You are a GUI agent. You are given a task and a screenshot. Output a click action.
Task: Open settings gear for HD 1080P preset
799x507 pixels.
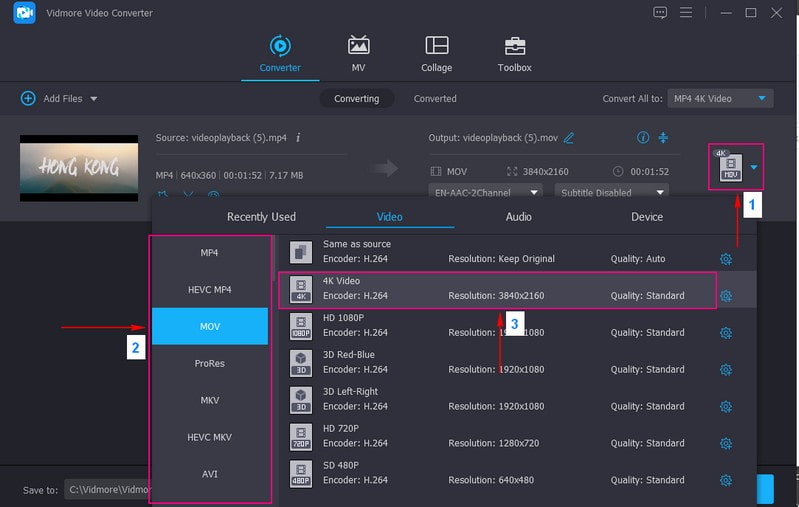tap(726, 333)
